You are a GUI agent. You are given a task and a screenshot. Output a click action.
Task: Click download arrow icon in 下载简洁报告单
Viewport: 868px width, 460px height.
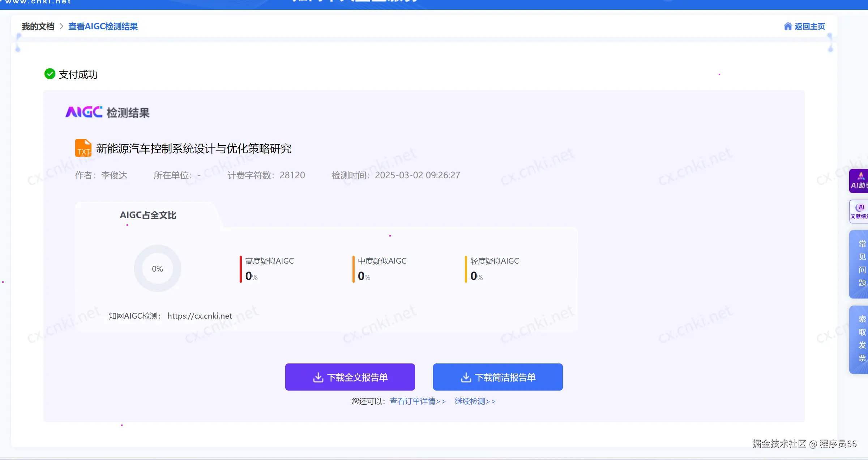(x=466, y=377)
